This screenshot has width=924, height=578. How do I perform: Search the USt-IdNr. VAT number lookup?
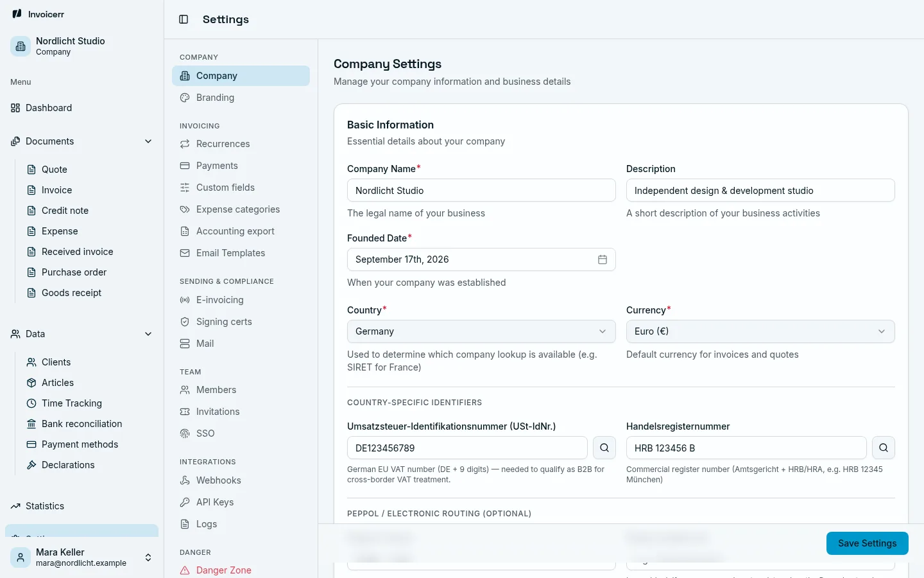[x=604, y=448]
